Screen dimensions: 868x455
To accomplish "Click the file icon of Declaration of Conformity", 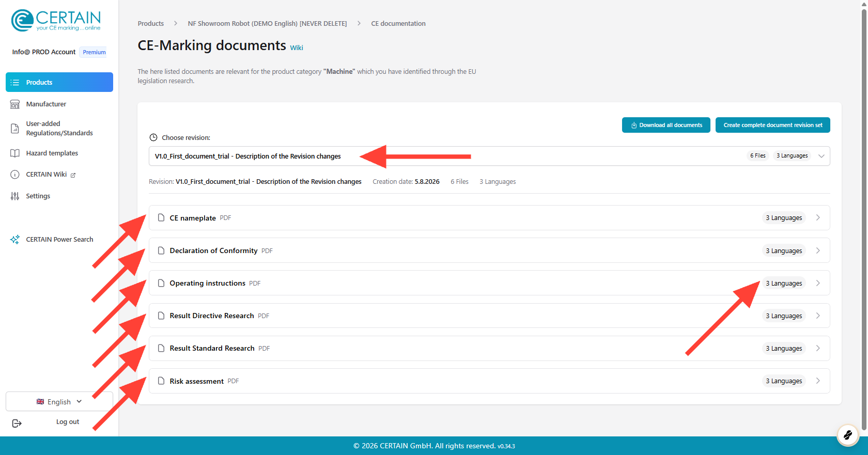I will click(161, 250).
